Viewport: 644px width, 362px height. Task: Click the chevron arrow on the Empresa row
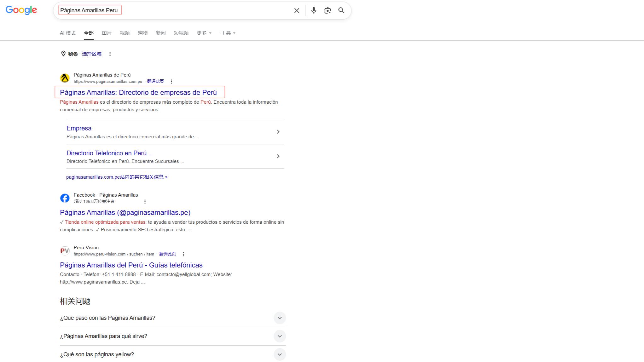(278, 132)
